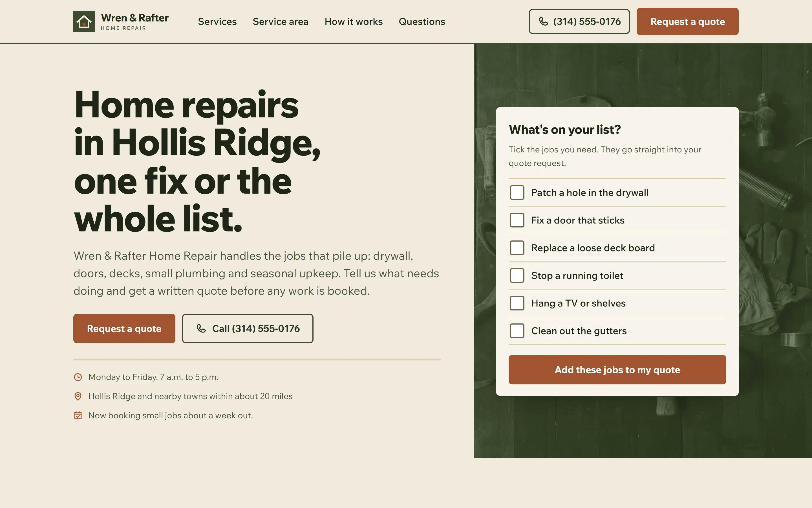This screenshot has width=812, height=508.
Task: Click the Wren & Rafter house logo icon
Action: tap(84, 21)
